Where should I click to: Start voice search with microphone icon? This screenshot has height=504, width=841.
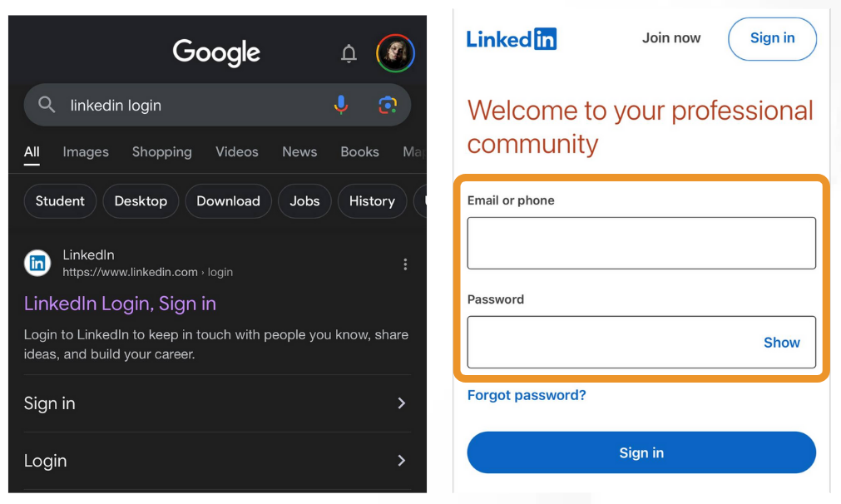[341, 105]
